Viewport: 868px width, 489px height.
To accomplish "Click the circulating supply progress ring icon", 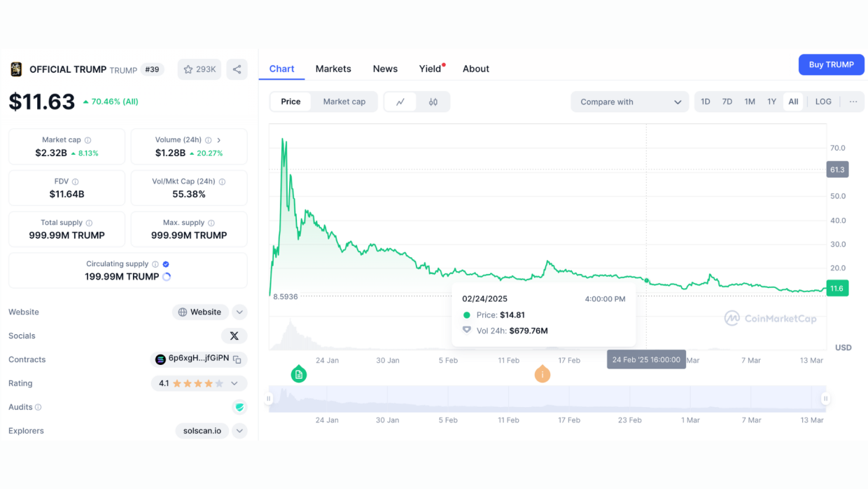I will pyautogui.click(x=167, y=277).
